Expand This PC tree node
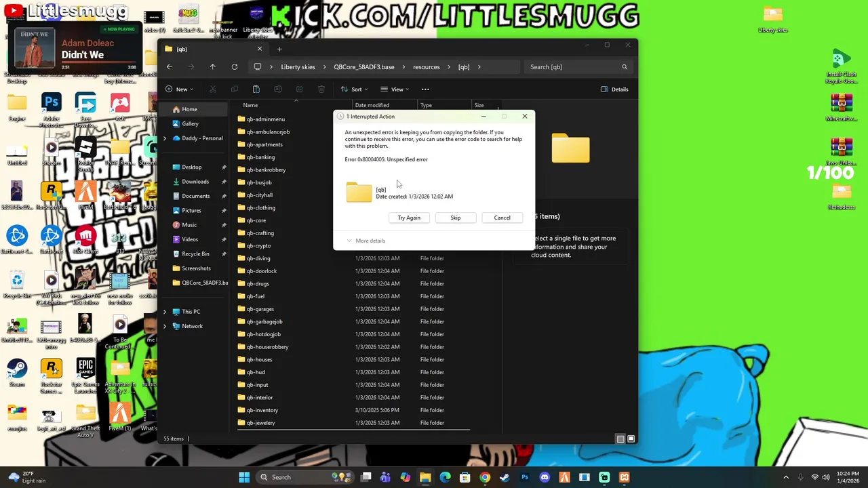The width and height of the screenshot is (868, 488). (165, 312)
